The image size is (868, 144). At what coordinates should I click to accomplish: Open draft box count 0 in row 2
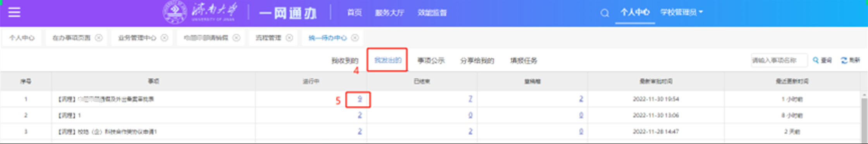581,115
